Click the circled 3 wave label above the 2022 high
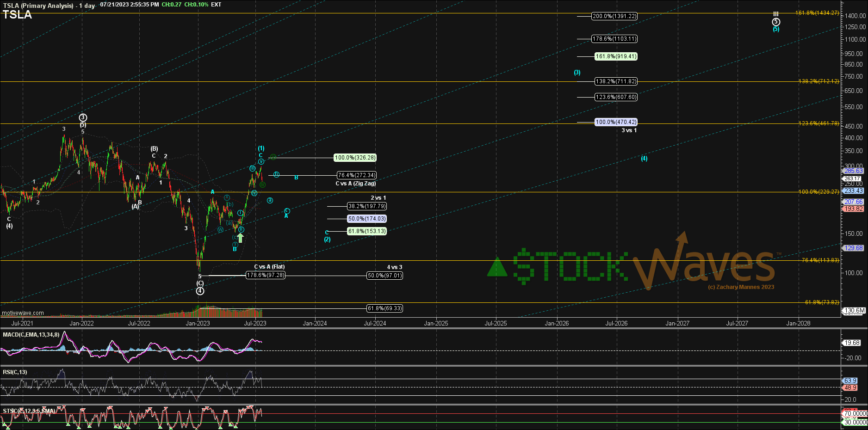 pos(83,118)
